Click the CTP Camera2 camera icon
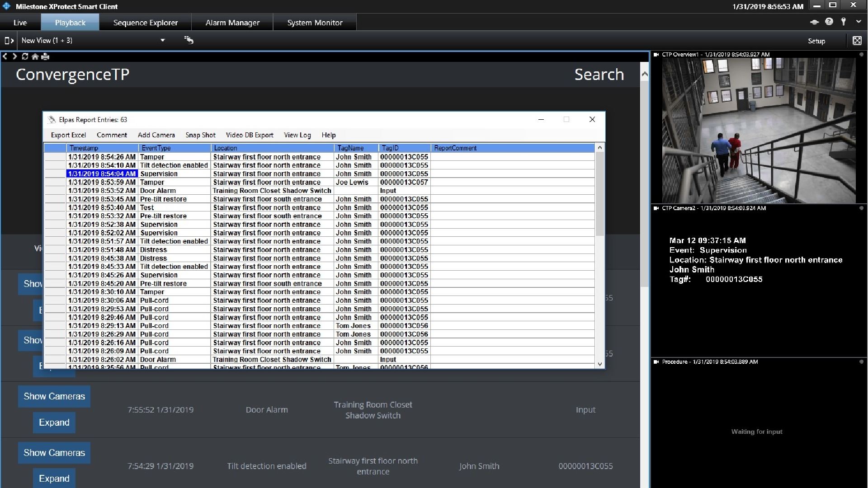Viewport: 868px width, 488px height. pyautogui.click(x=656, y=208)
